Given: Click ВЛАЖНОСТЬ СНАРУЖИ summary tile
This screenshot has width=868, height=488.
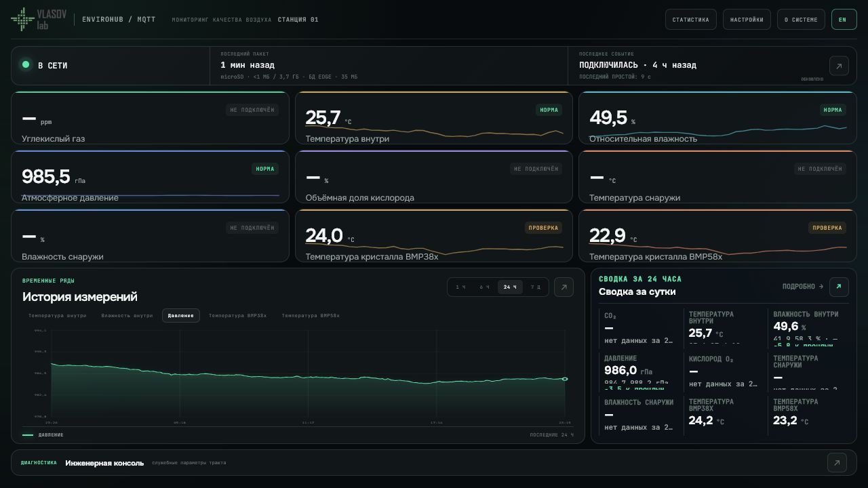Looking at the screenshot, I should tap(642, 415).
